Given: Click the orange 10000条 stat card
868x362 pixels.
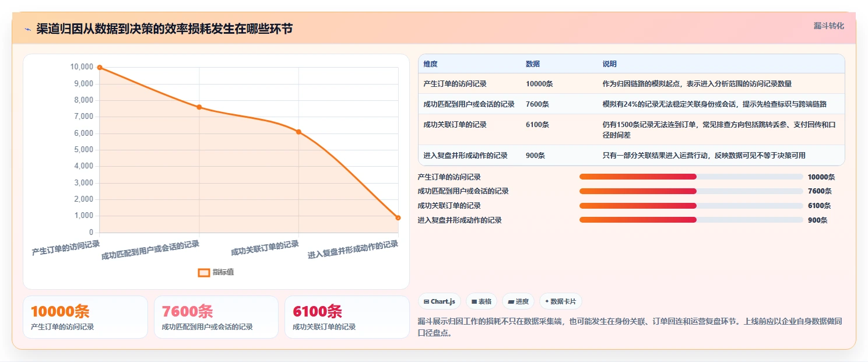Looking at the screenshot, I should click(x=85, y=317).
